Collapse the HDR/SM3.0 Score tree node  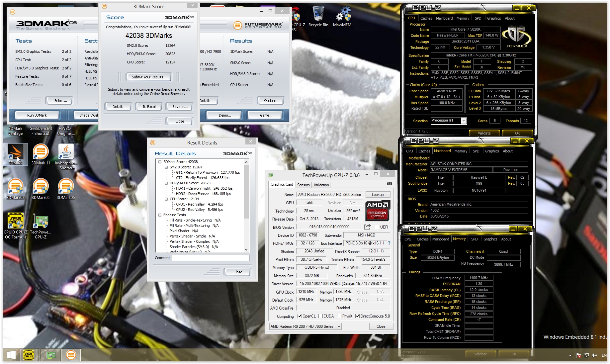click(166, 183)
